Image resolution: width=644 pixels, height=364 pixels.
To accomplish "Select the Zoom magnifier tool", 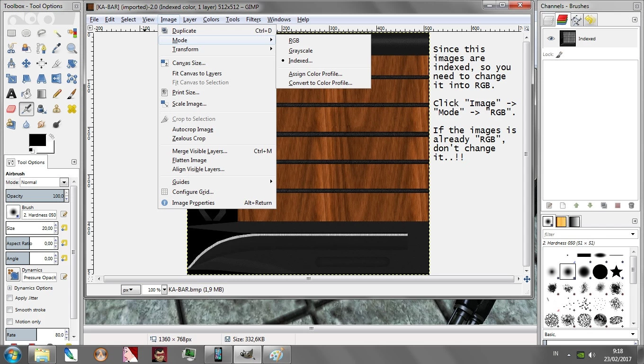I will pyautogui.click(x=72, y=48).
